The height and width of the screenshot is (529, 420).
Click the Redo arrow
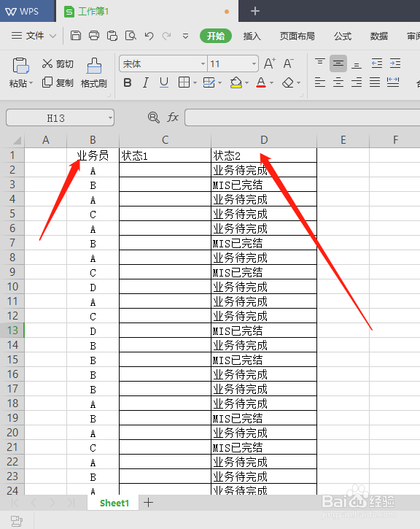pyautogui.click(x=166, y=36)
